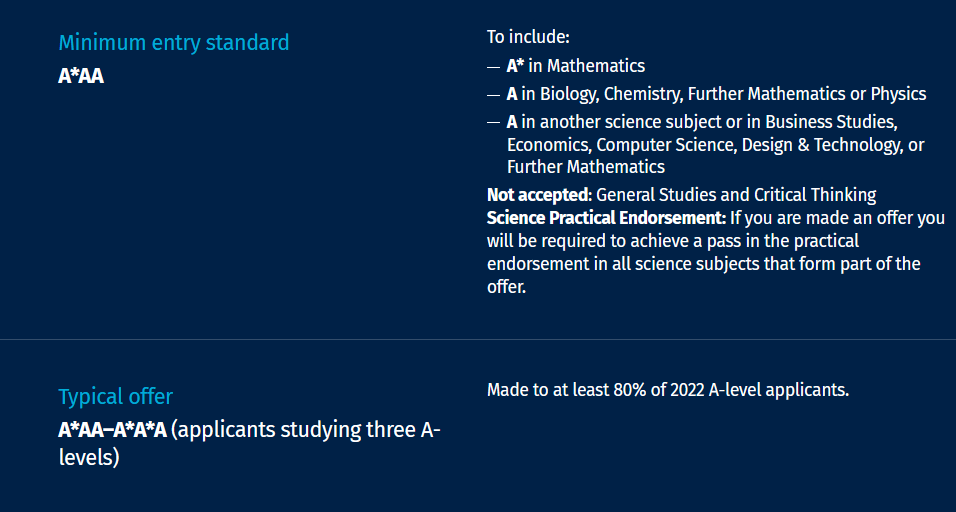Click the Minimum entry standard heading
This screenshot has width=956, height=512.
[x=174, y=43]
